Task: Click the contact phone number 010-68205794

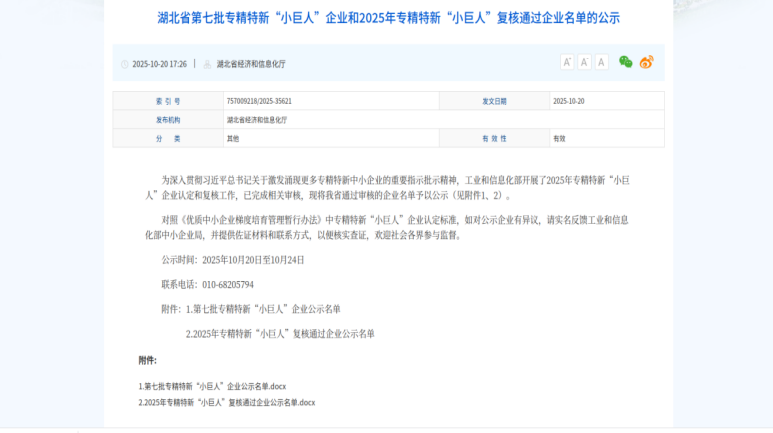Action: coord(229,284)
